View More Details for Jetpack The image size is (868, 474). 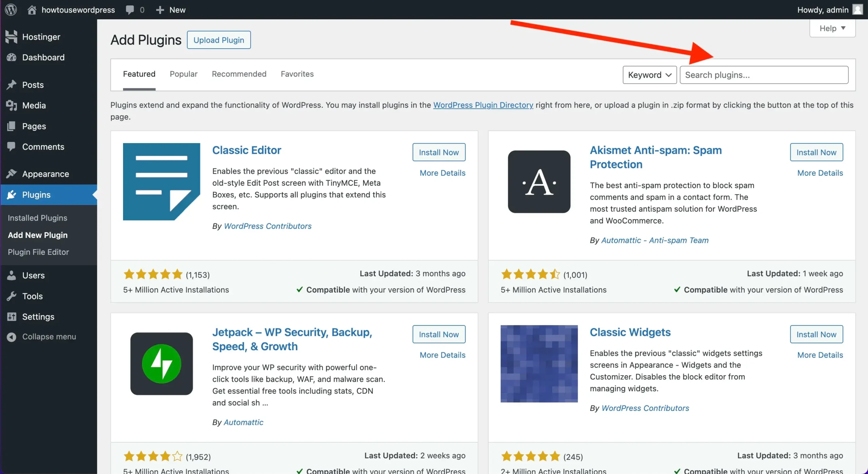[442, 355]
